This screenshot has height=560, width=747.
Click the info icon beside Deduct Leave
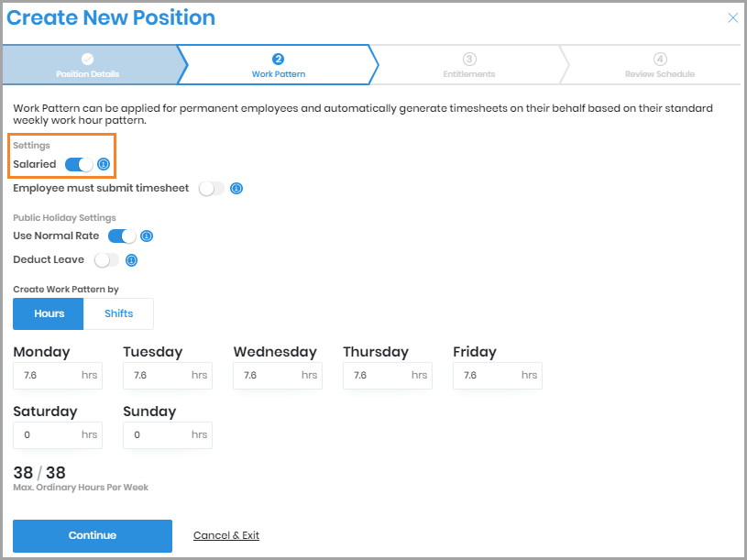point(131,260)
